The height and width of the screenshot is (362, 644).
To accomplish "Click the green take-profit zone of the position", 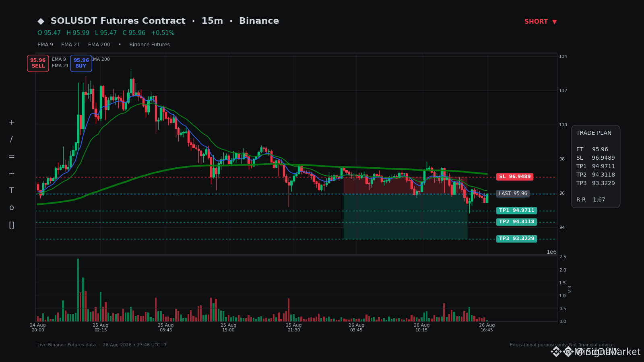I will tap(405, 216).
